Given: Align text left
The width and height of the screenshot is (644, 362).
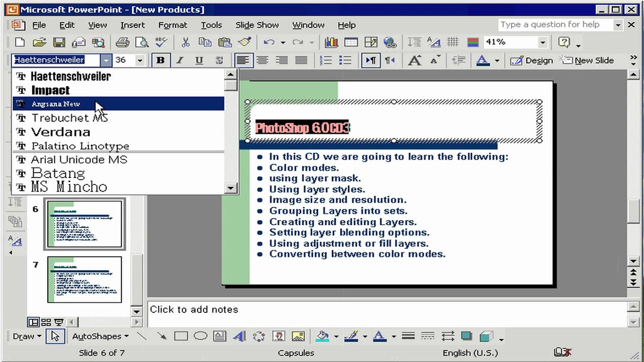Looking at the screenshot, I should click(x=243, y=60).
